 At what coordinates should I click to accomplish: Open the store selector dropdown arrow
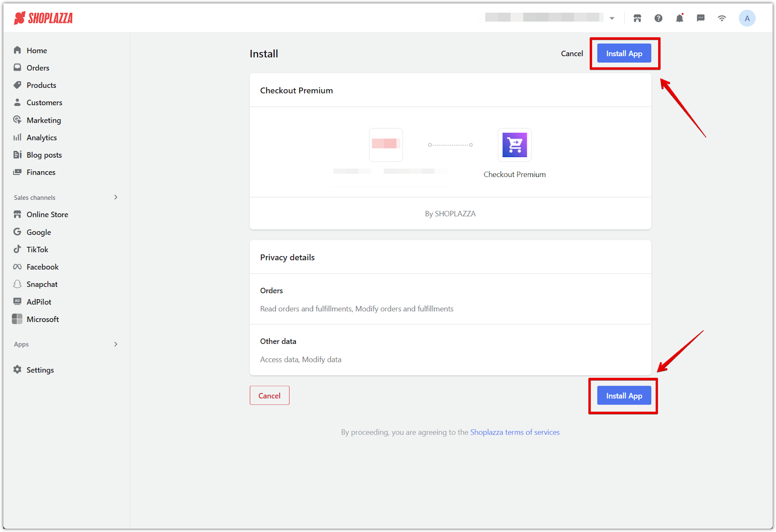612,18
